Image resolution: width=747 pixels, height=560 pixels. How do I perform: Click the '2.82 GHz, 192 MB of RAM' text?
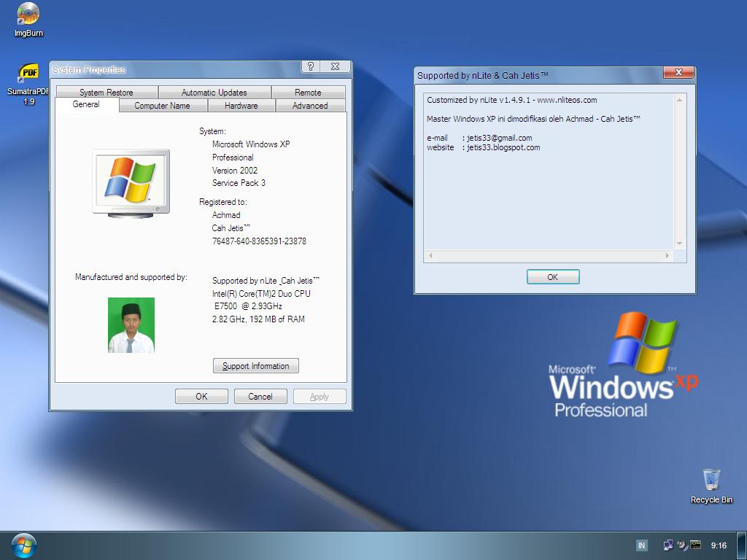click(258, 319)
